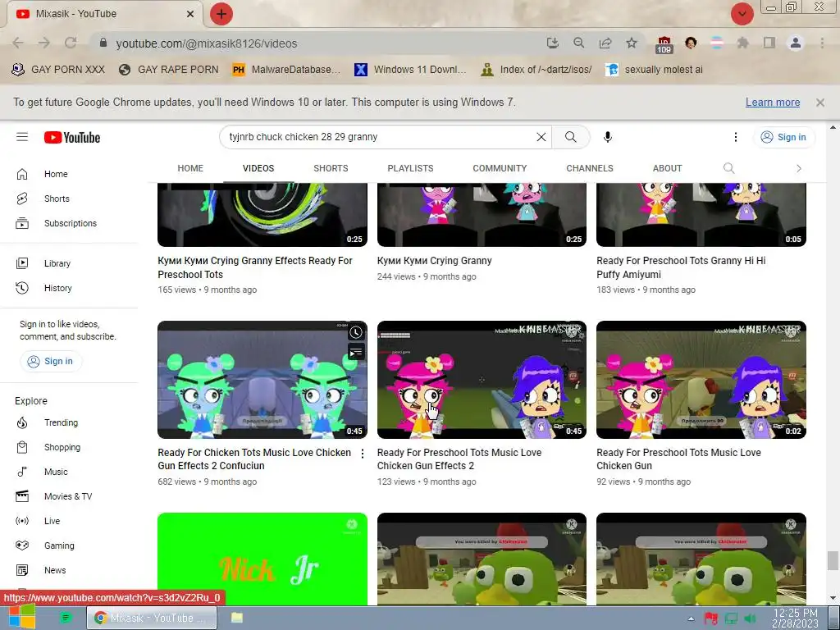Viewport: 840px width, 630px height.
Task: Share this page icon in address bar
Action: (605, 43)
